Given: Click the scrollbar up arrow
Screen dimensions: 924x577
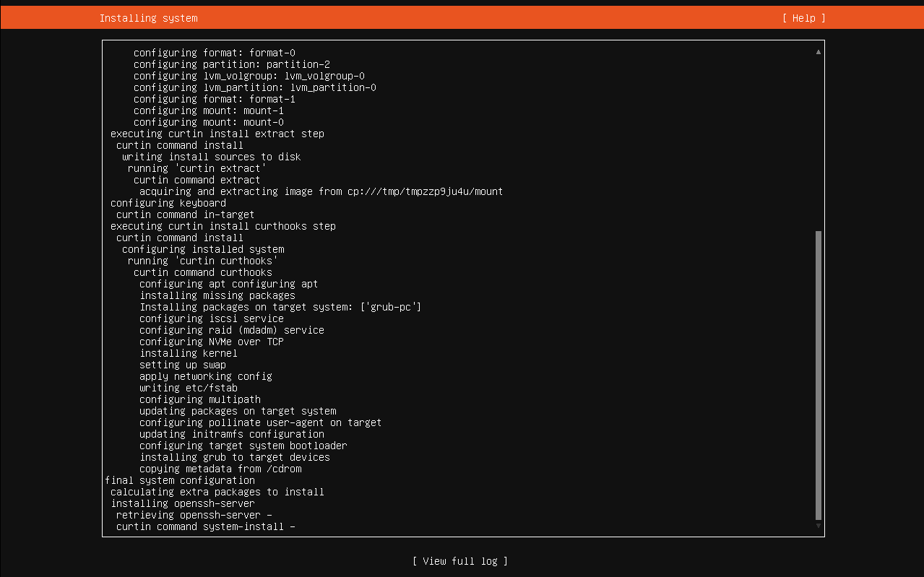Looking at the screenshot, I should (x=817, y=51).
